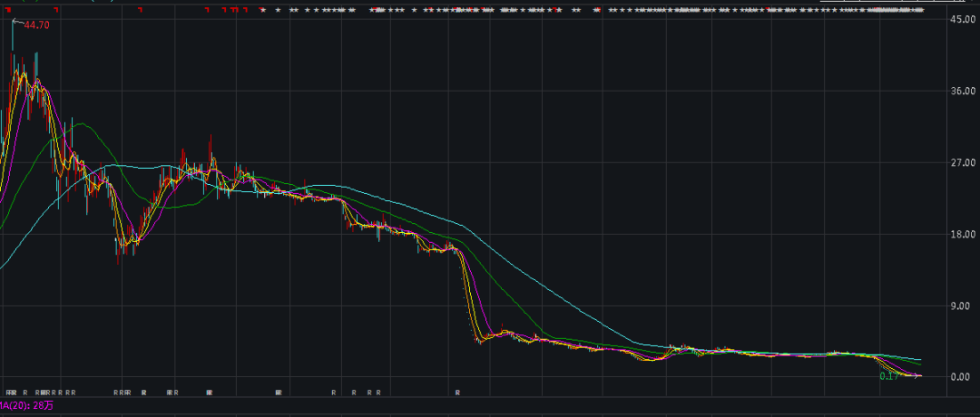Click the final candlestick beside the 0.17 label
Viewport: 980px width, 417px height.
(x=919, y=375)
